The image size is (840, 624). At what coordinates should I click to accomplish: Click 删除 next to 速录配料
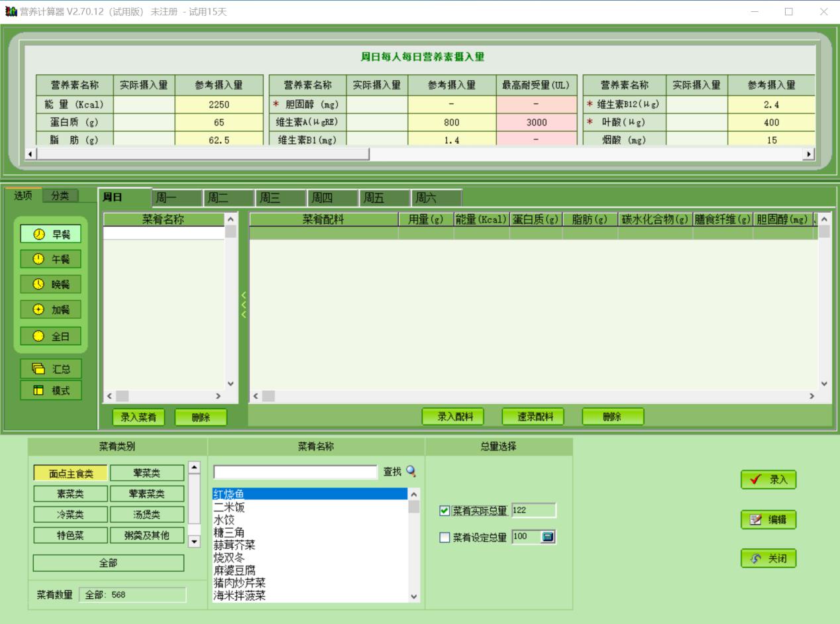pyautogui.click(x=613, y=417)
